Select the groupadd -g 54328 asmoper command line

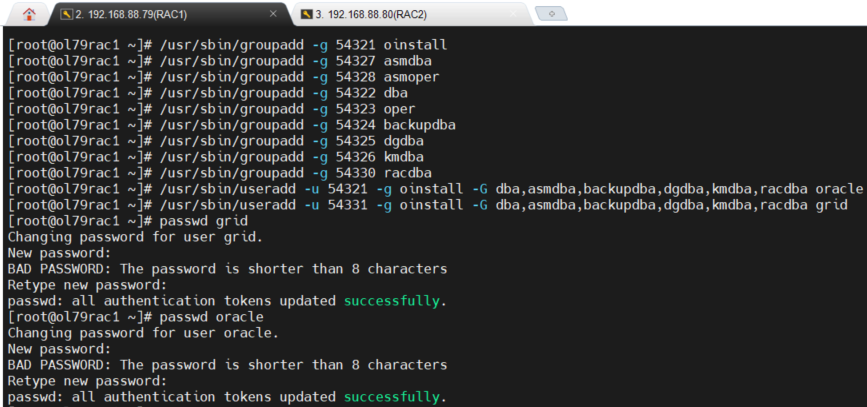coord(223,77)
